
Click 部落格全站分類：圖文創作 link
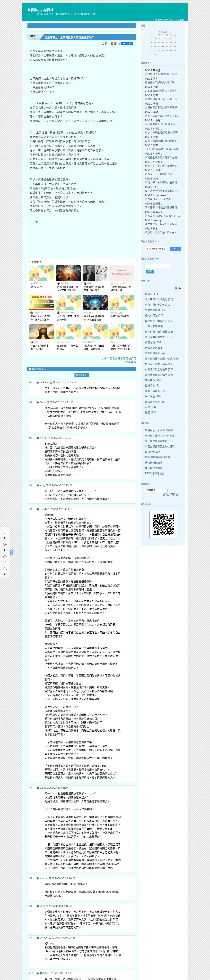click(169, 20)
